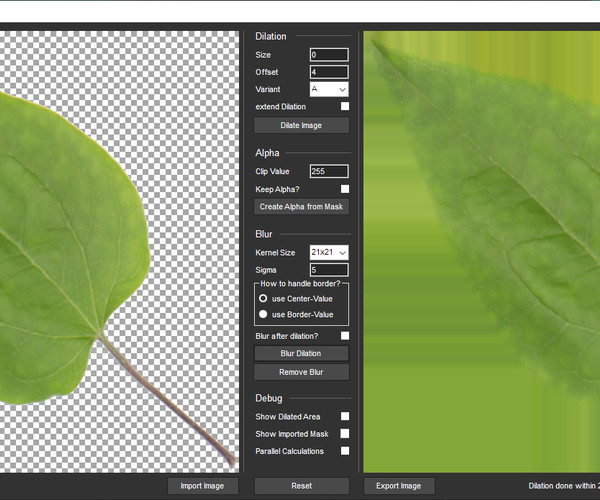
Task: Toggle Parallel Calculations checkbox
Action: click(345, 451)
